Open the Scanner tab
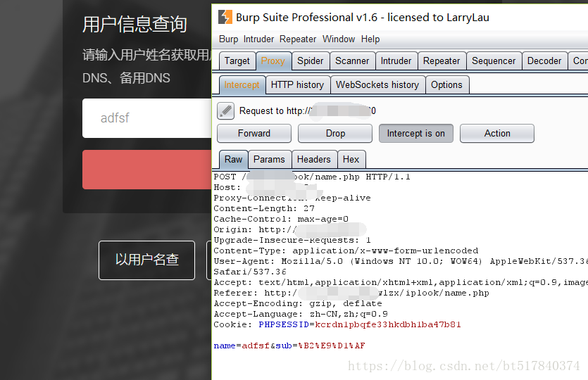This screenshot has width=588, height=380. click(352, 61)
